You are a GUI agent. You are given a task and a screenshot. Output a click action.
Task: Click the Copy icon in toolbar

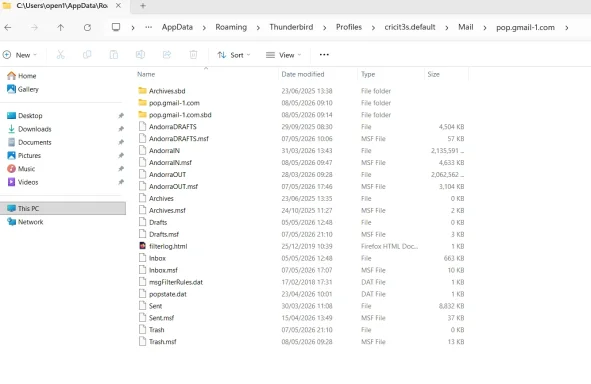click(87, 55)
